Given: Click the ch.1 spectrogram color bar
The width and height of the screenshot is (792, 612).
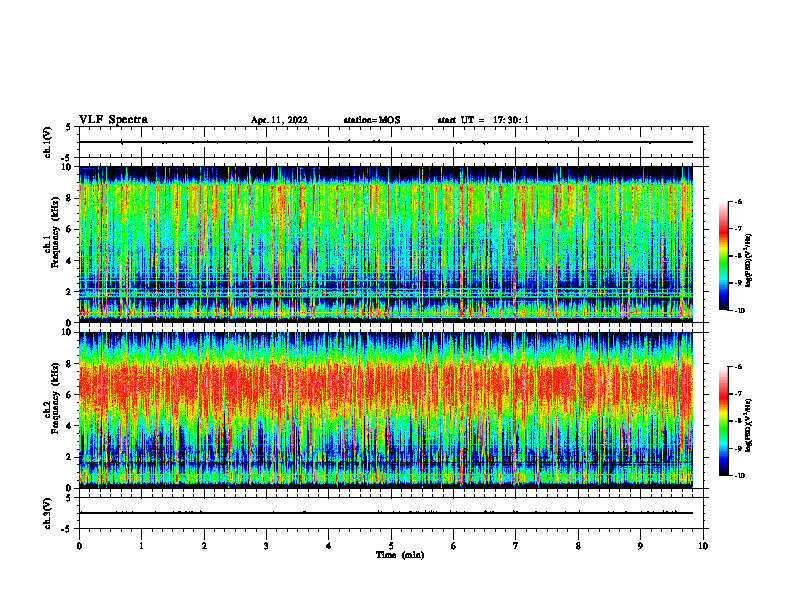Looking at the screenshot, I should (723, 256).
